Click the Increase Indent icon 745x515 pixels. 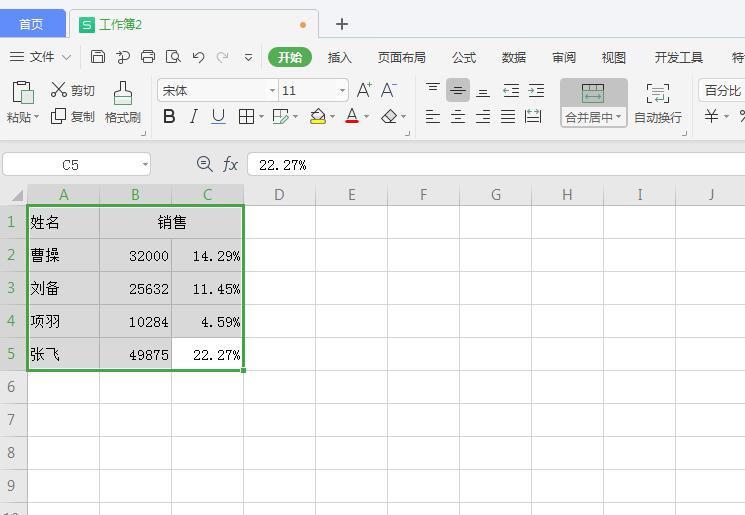pos(536,90)
